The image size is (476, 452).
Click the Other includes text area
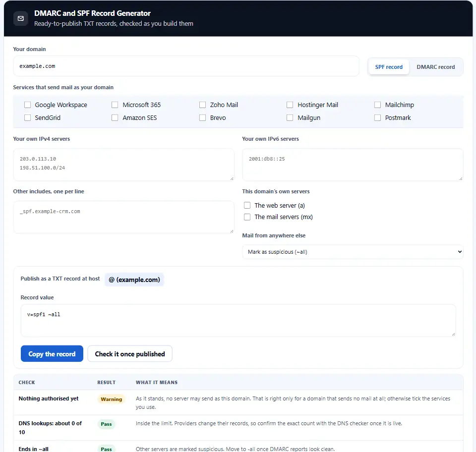tap(123, 217)
